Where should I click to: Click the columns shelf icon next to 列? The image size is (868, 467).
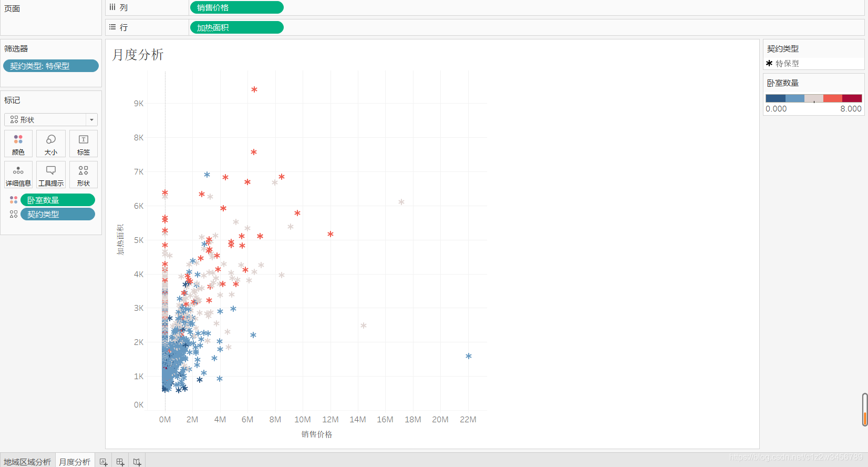(112, 7)
